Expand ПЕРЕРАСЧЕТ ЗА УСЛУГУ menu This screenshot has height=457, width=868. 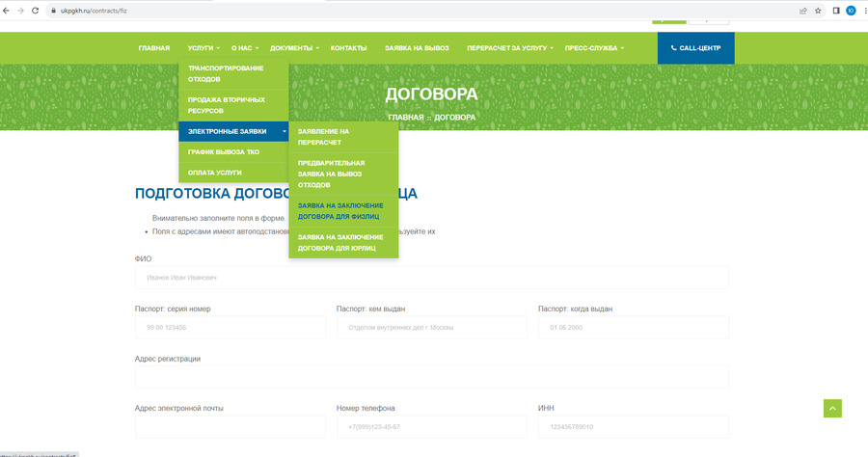pos(510,48)
